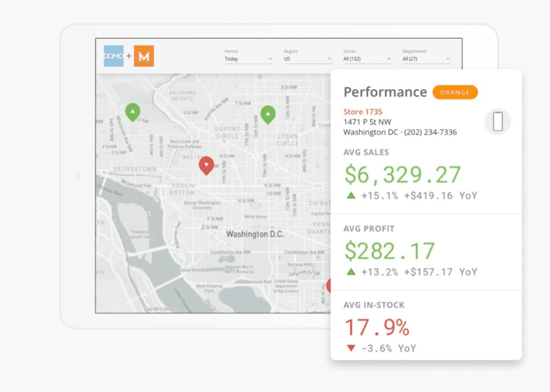
Task: Select the green map pin near Wisconsin Ave
Action: pos(133,112)
